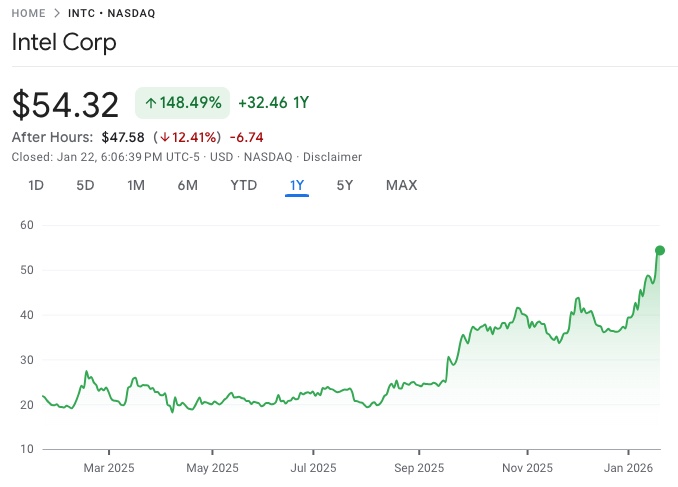Switch to the 5Y chart range
678x487 pixels.
[x=344, y=185]
